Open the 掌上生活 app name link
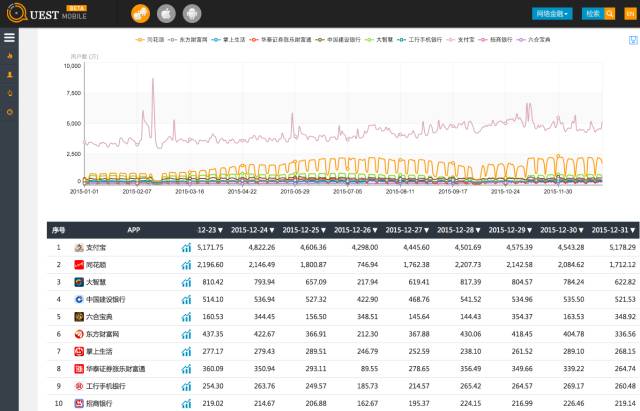 pyautogui.click(x=99, y=351)
